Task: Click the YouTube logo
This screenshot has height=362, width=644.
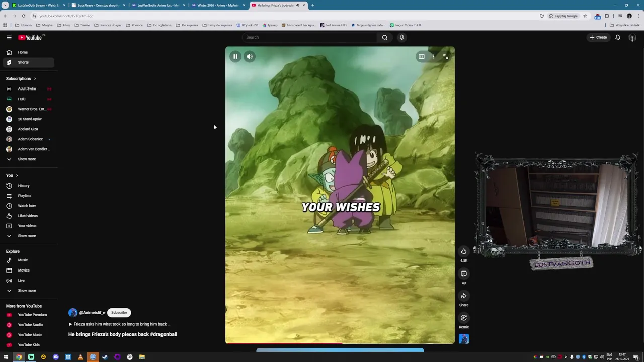Action: coord(31,37)
